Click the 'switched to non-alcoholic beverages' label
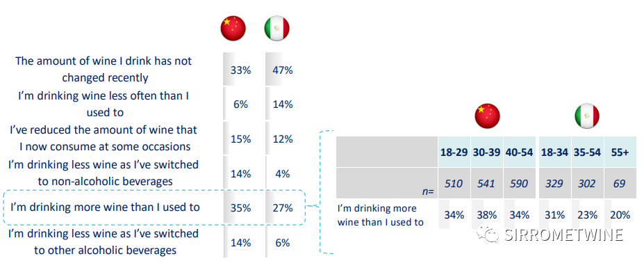This screenshot has height=261, width=644. click(104, 173)
